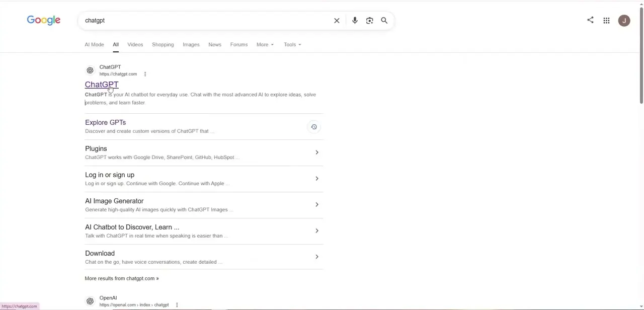This screenshot has height=310, width=644.
Task: Clear the search box with X icon
Action: tap(337, 21)
